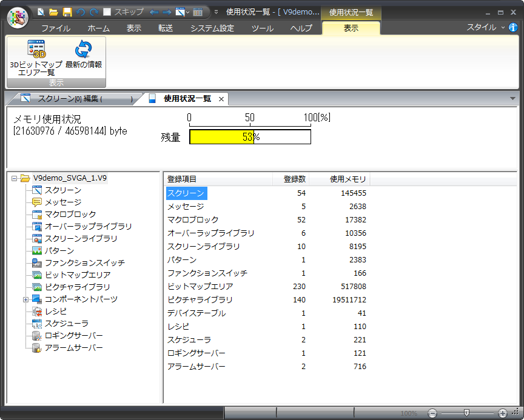Refresh with the 最新の情報 button

(83, 56)
